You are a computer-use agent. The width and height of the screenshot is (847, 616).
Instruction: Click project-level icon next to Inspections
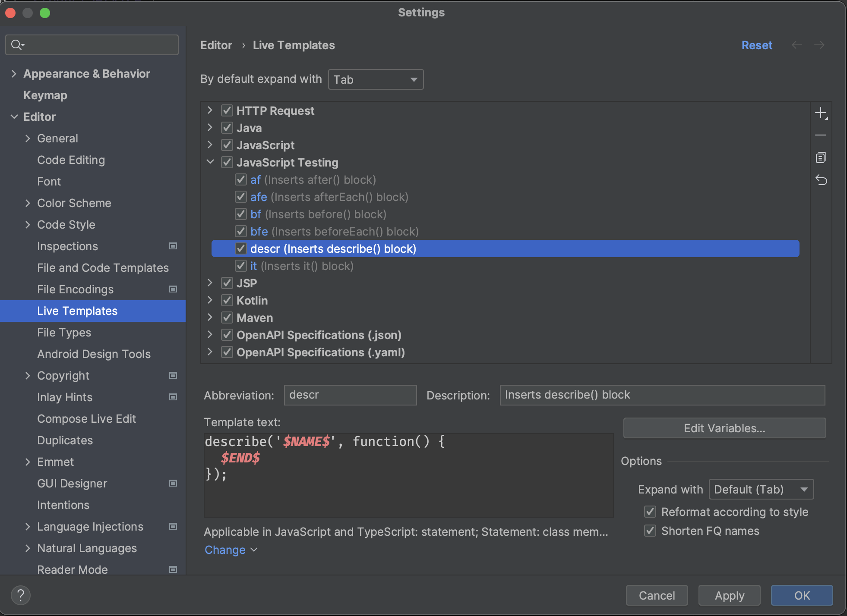pos(173,246)
